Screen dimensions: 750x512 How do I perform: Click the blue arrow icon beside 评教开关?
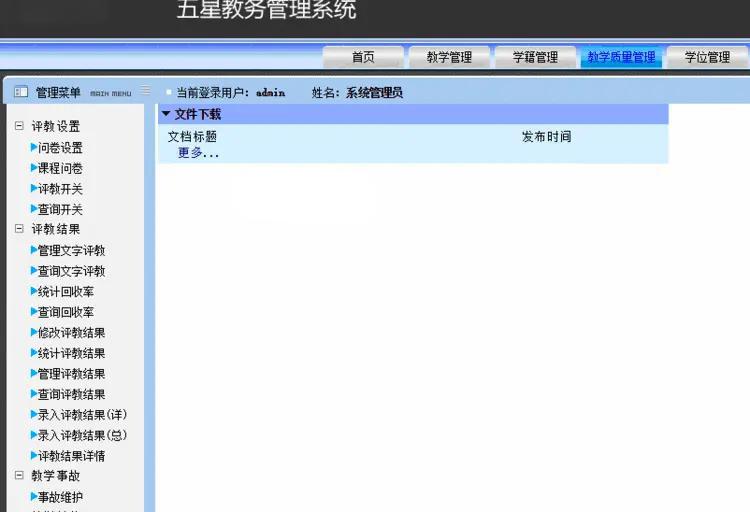(x=34, y=188)
